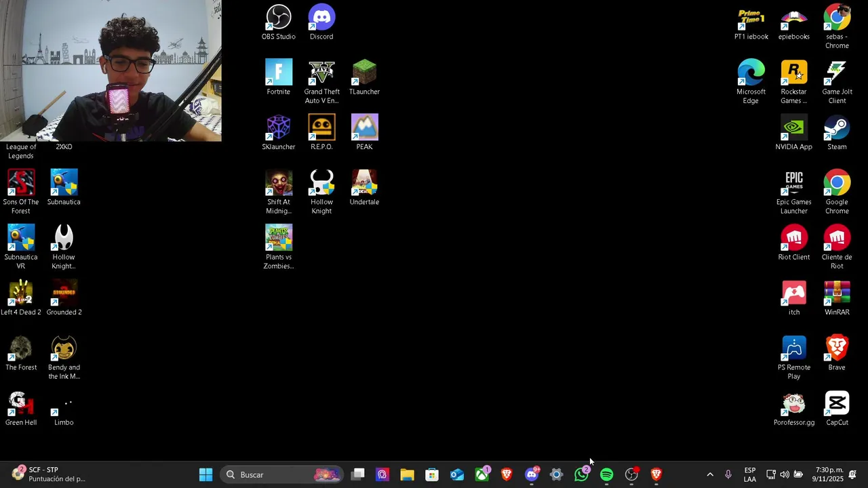Select the Undertale desktop shortcut

pyautogui.click(x=364, y=187)
